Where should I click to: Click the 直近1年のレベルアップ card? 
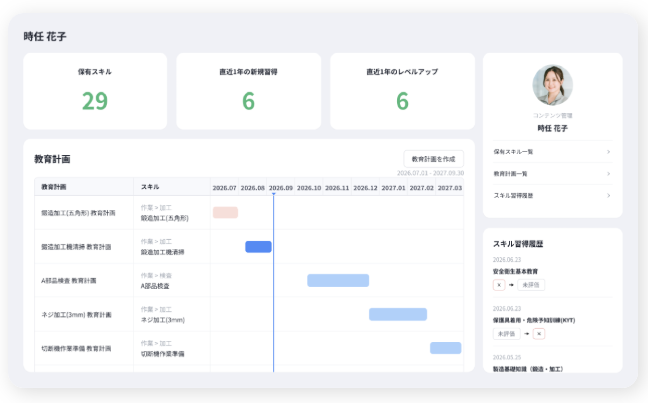pyautogui.click(x=402, y=91)
